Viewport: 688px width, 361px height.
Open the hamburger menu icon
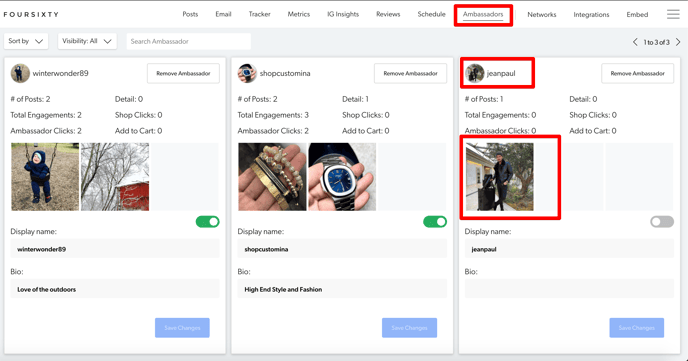point(673,14)
